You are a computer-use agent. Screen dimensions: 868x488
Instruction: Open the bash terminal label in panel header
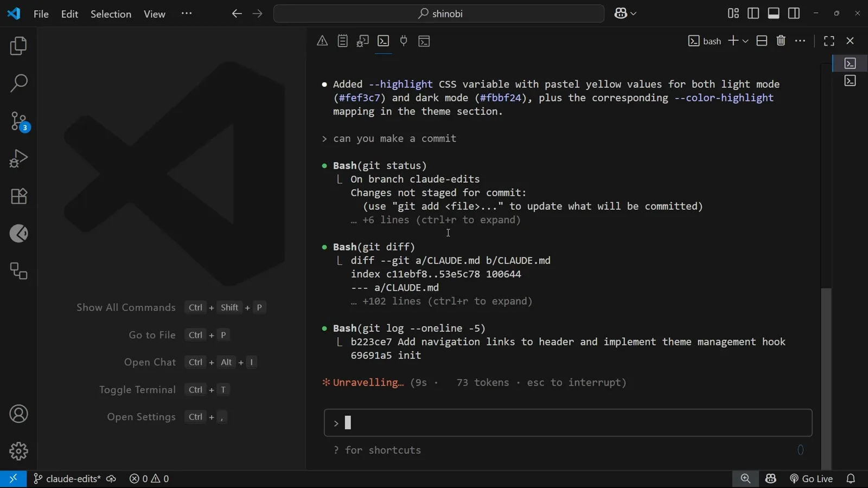pyautogui.click(x=705, y=41)
